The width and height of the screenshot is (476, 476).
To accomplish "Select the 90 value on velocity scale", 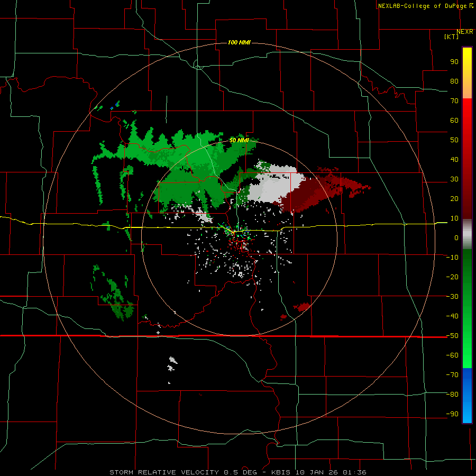I will (454, 62).
